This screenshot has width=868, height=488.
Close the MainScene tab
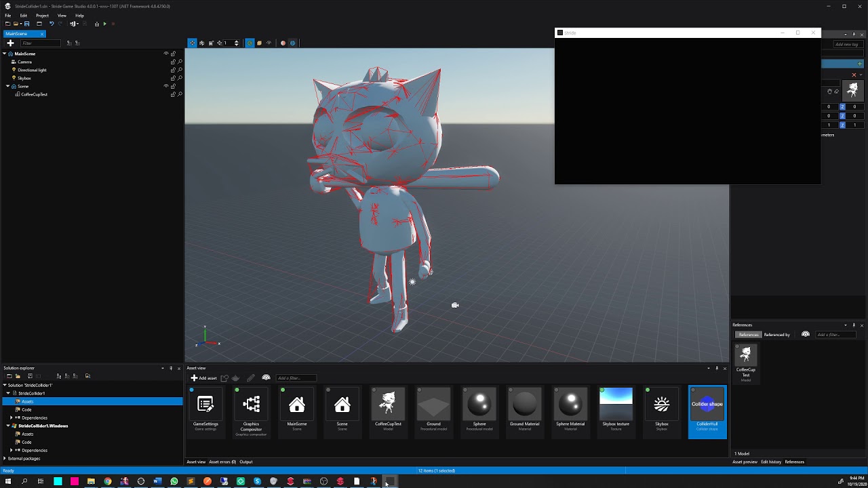41,34
